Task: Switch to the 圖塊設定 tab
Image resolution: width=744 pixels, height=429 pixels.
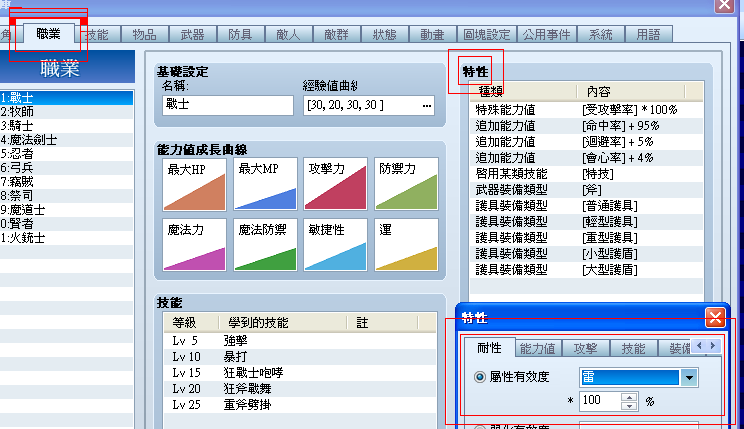Action: pyautogui.click(x=487, y=35)
